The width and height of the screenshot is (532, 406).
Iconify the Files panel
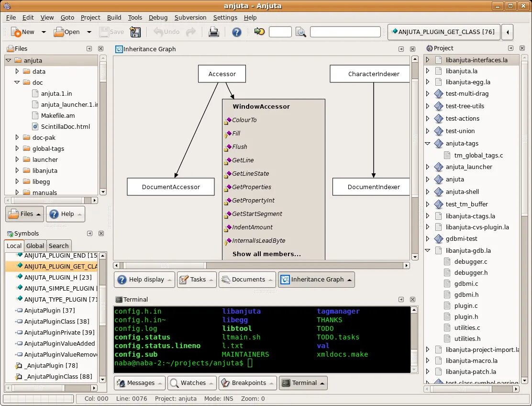tap(89, 48)
